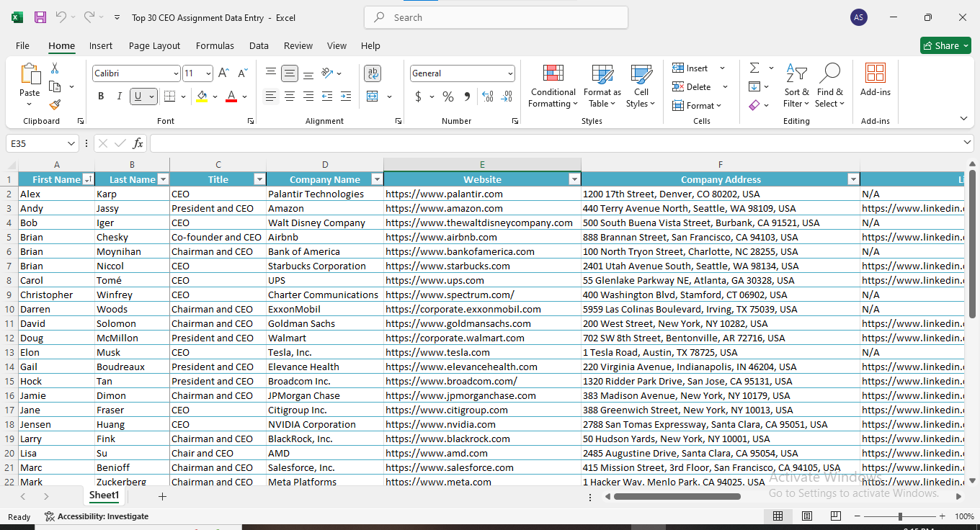Click the Increase Decimal icon

click(488, 96)
